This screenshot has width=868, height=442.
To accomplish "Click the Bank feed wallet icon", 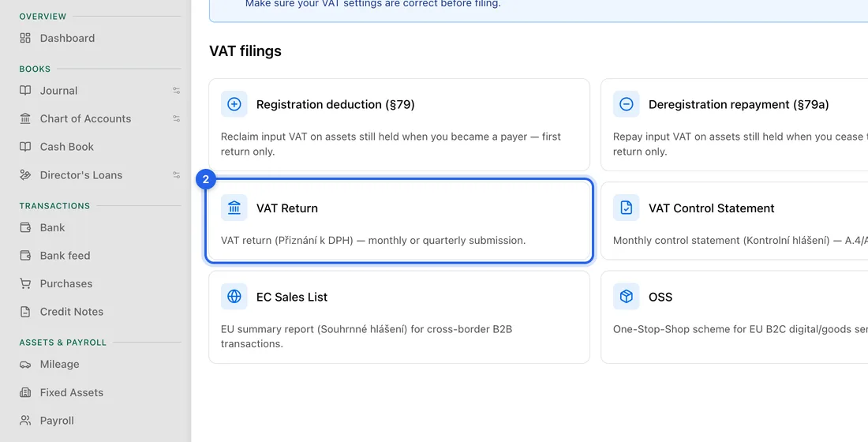I will coord(25,256).
